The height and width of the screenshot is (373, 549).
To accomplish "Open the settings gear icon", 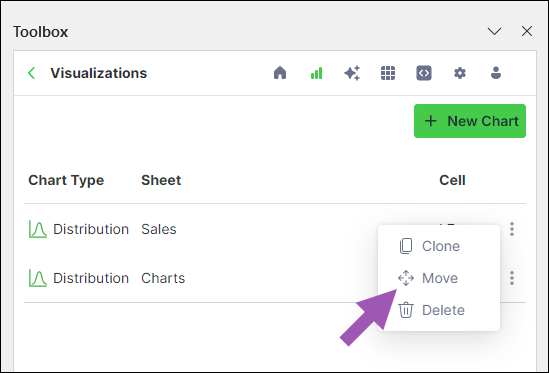I will (460, 73).
